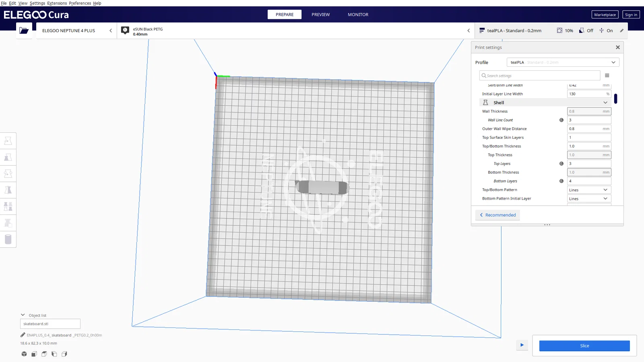The image size is (644, 362).
Task: Select the Per Model Settings tool
Action: click(8, 207)
